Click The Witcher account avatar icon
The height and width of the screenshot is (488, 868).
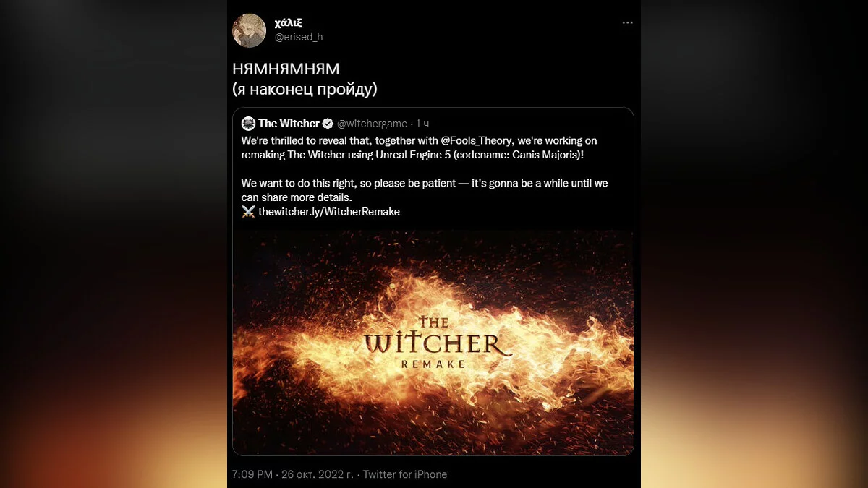[x=248, y=124]
